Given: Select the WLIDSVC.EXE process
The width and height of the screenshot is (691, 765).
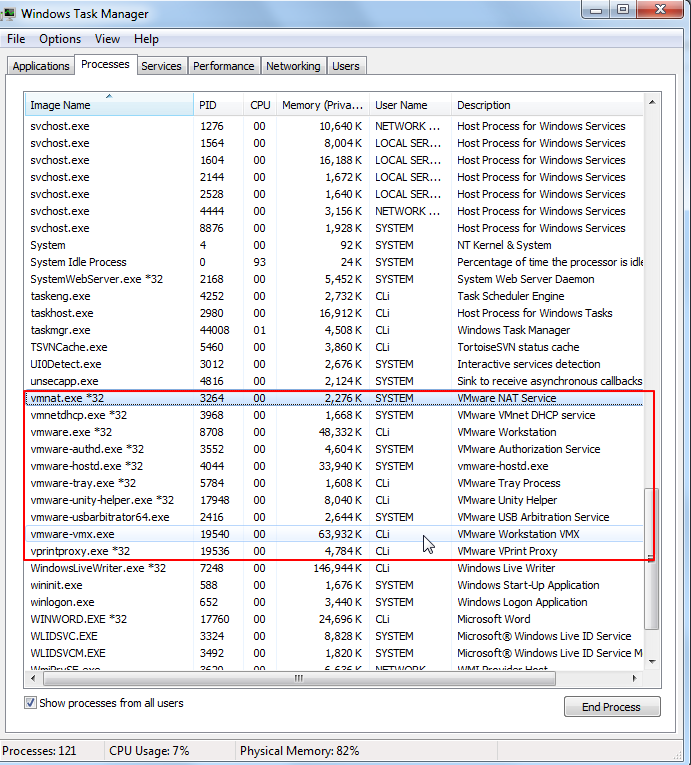Looking at the screenshot, I should (334, 636).
